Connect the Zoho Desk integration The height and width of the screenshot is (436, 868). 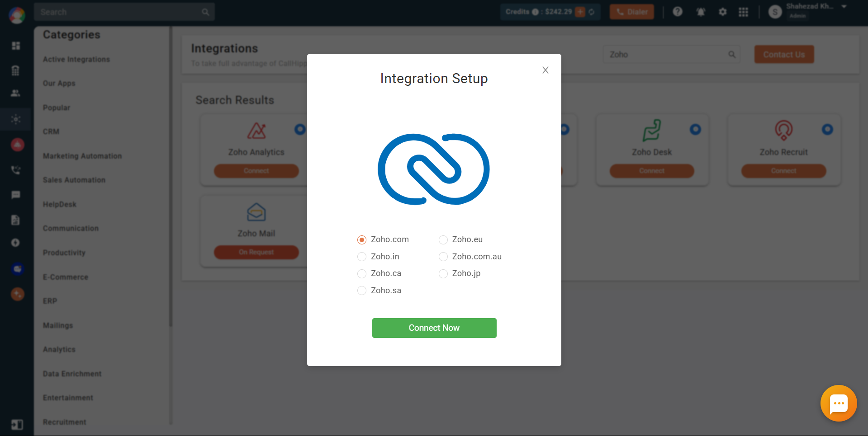652,171
